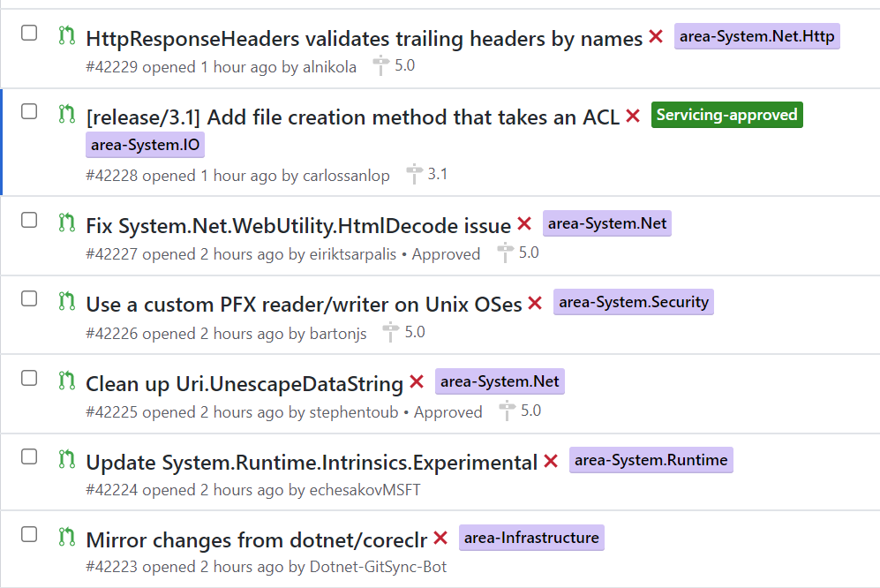The height and width of the screenshot is (588, 880).
Task: Check the Update System.Runtime.Intrinsics.Experimental checkbox
Action: click(29, 456)
